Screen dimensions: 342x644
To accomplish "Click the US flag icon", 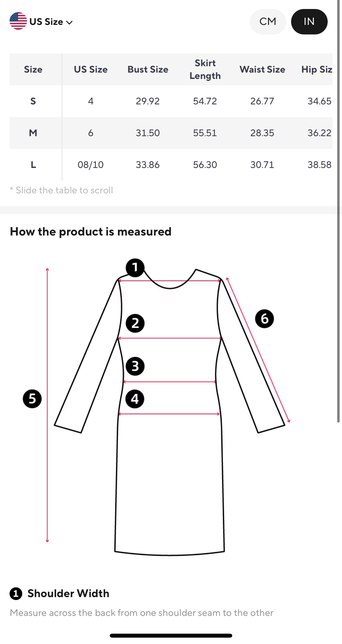I will (18, 21).
